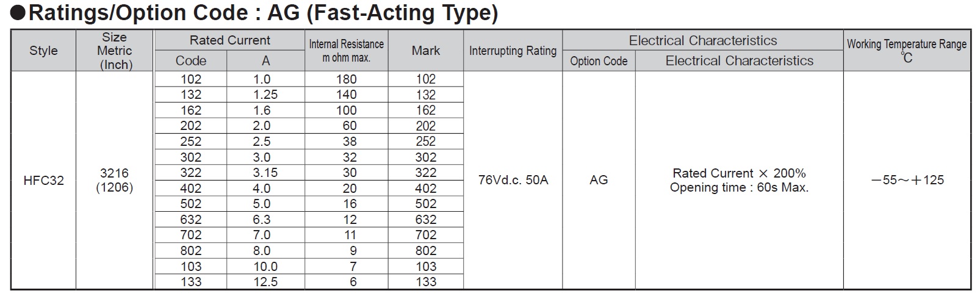This screenshot has width=980, height=299.
Task: Click Opening time : 60s Max. text
Action: [x=739, y=188]
